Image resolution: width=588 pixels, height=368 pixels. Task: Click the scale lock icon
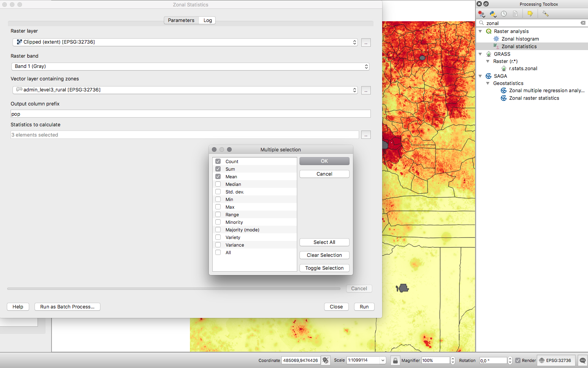395,360
